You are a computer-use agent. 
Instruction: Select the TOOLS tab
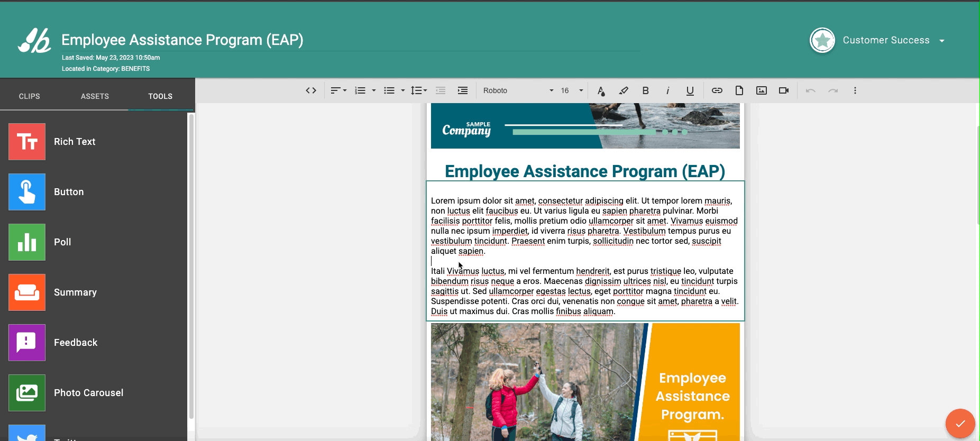(x=160, y=96)
